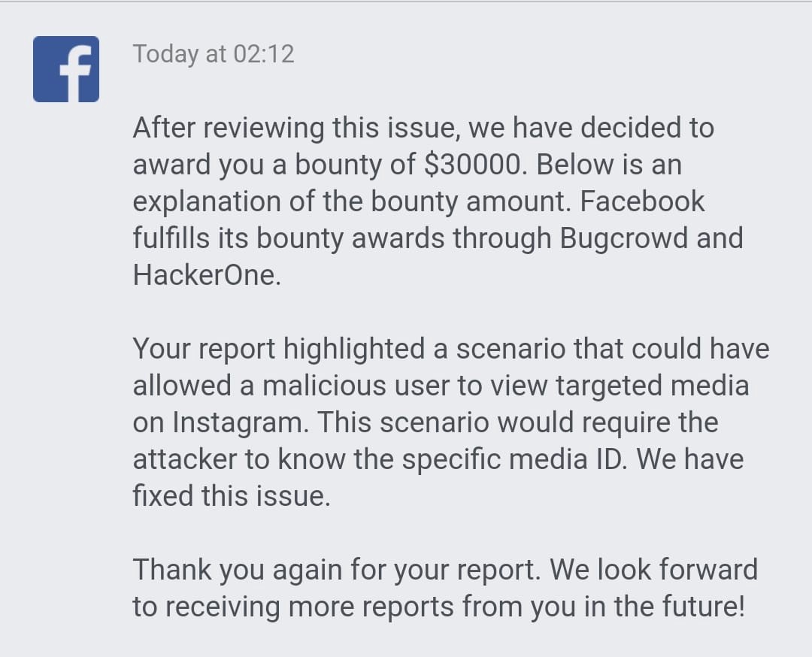
Task: Click the word 'Bugcrowd' in the message
Action: pyautogui.click(x=623, y=238)
